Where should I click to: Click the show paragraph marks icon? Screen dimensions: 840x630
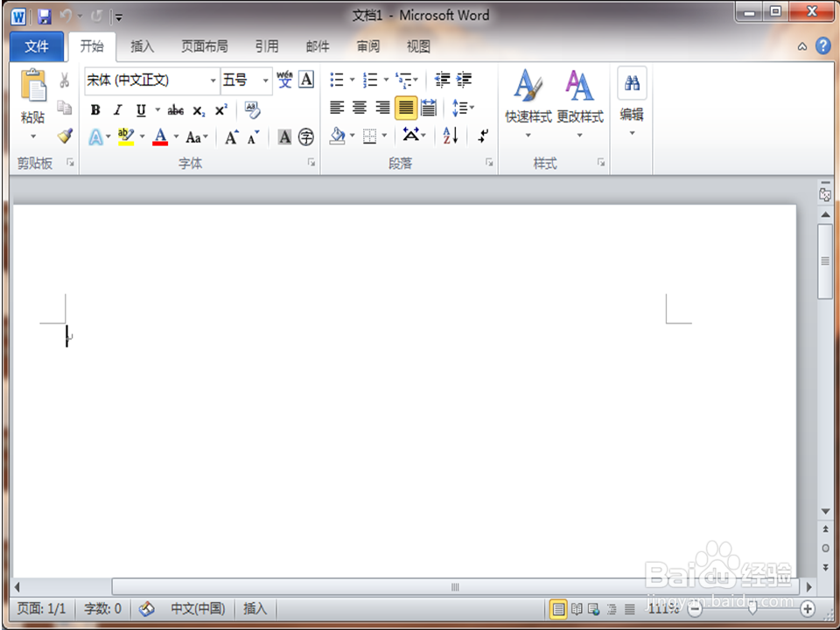click(483, 136)
